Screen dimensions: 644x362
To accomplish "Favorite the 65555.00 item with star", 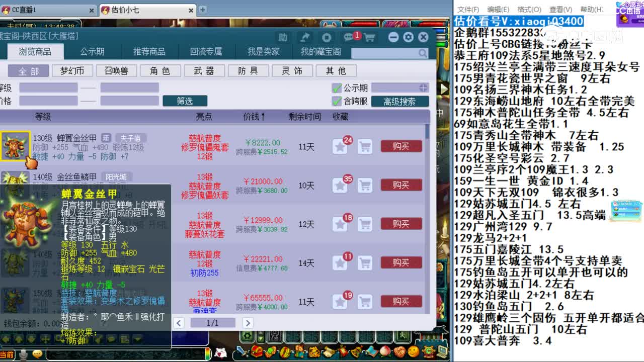I will (340, 302).
